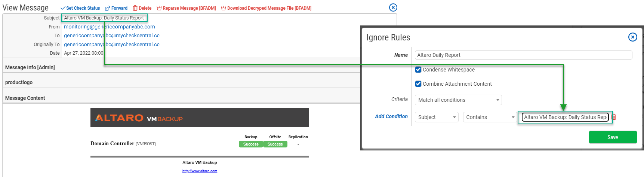
Task: Click Add Condition link
Action: (391, 116)
